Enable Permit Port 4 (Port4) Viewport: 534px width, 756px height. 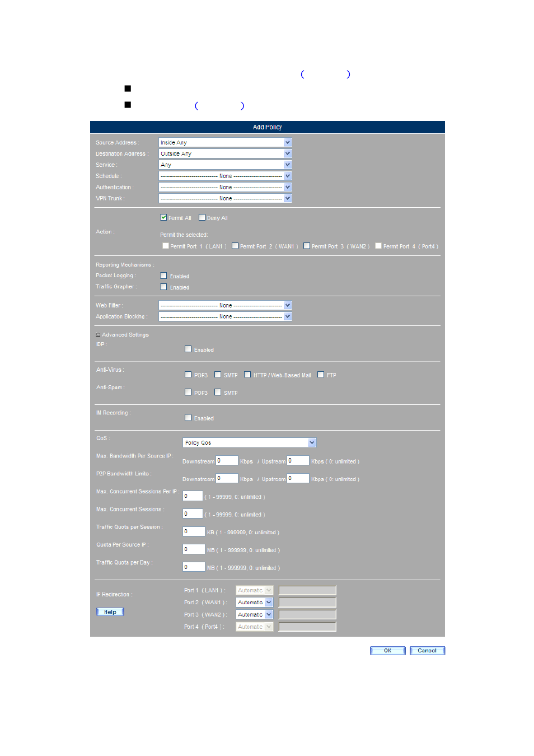point(378,246)
